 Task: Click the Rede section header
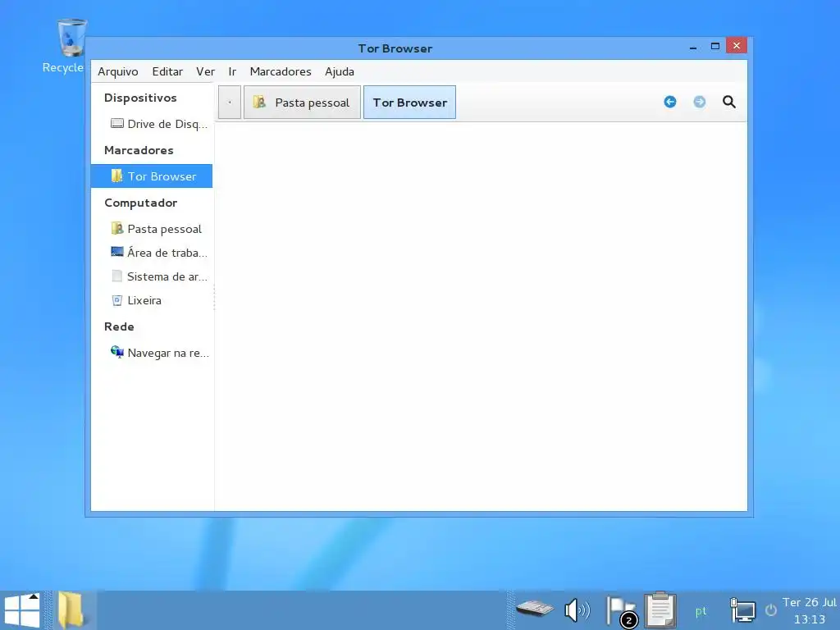[119, 326]
